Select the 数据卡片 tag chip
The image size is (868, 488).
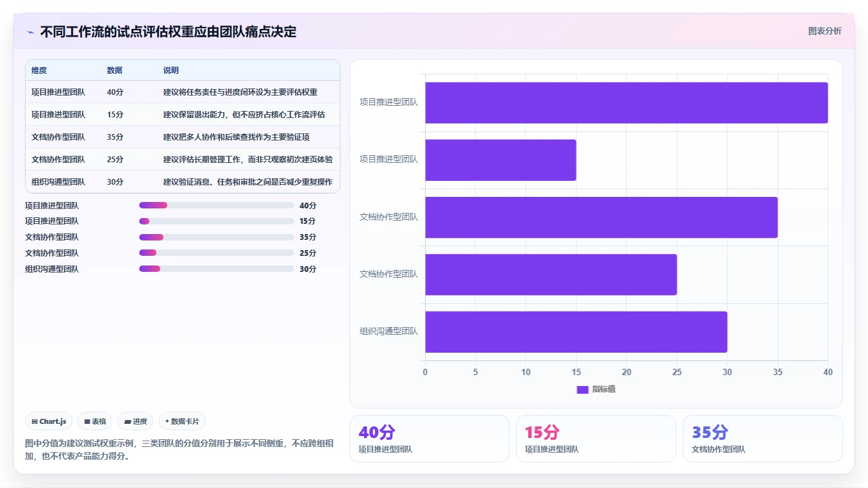coord(182,421)
